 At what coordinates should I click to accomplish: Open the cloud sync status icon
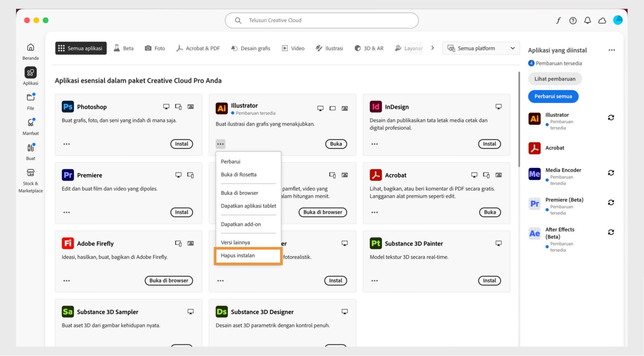[602, 20]
